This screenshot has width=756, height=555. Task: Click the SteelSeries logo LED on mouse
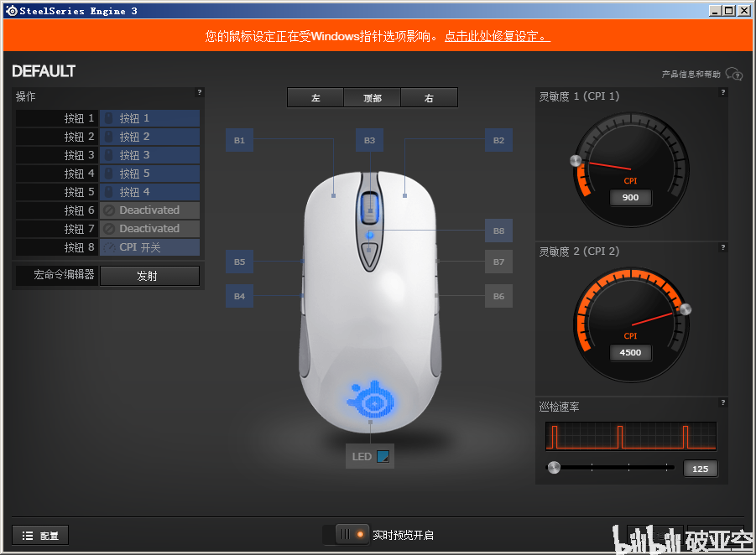371,400
